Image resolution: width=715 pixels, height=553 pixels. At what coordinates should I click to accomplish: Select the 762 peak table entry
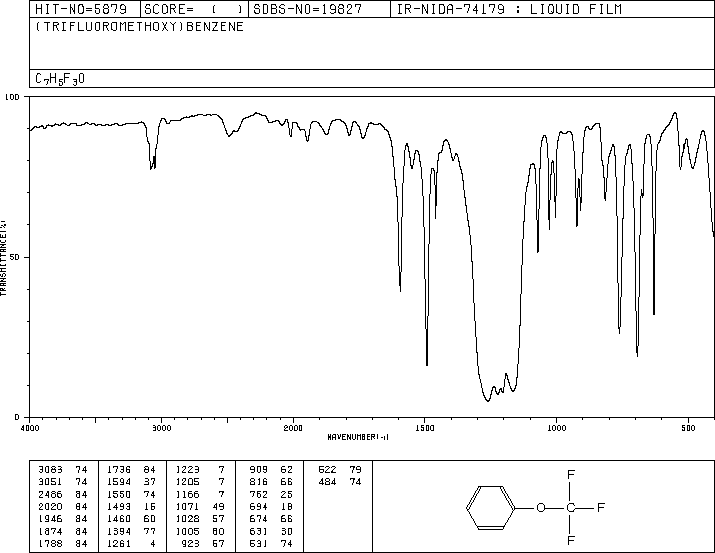click(271, 494)
